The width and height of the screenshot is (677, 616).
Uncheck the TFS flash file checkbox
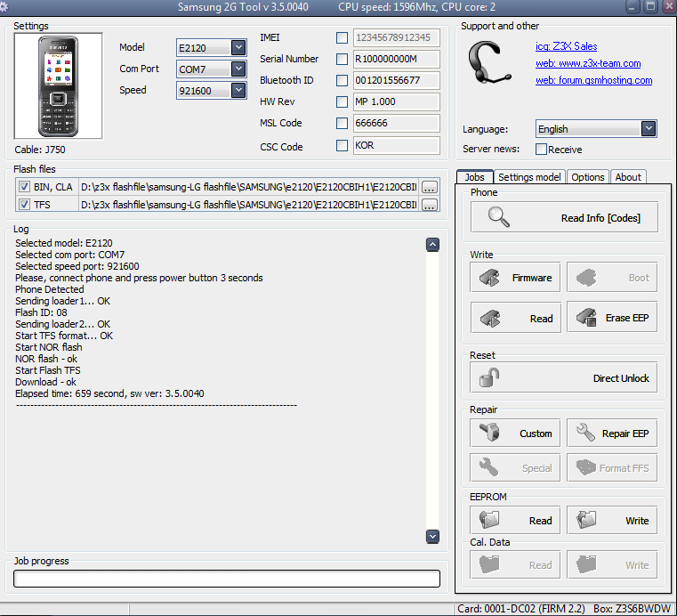(x=24, y=204)
